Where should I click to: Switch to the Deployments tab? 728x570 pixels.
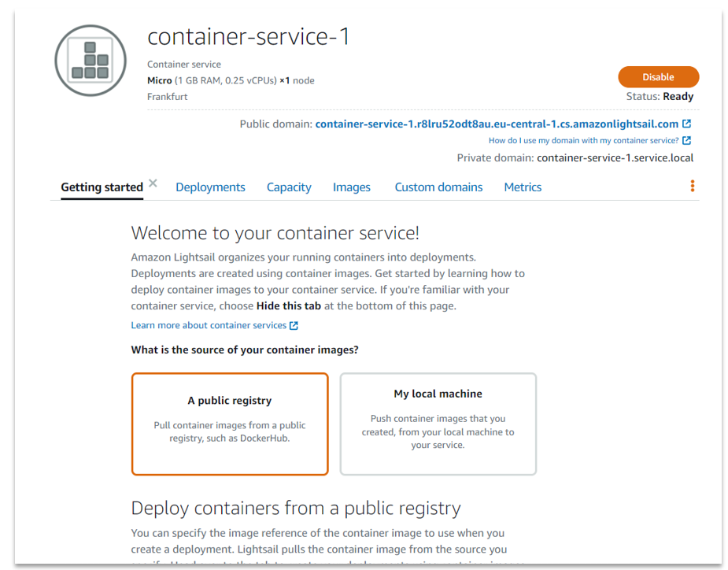pos(210,187)
